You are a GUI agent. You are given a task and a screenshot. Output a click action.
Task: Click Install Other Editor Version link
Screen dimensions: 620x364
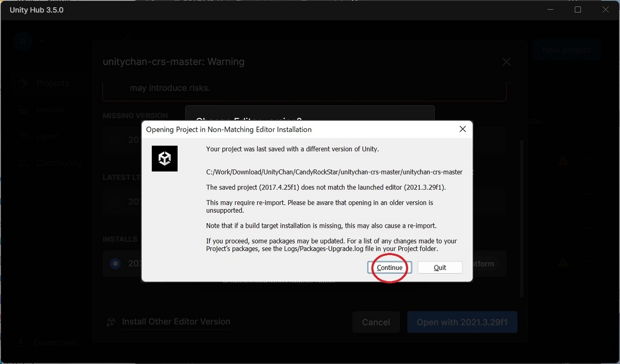pos(176,322)
